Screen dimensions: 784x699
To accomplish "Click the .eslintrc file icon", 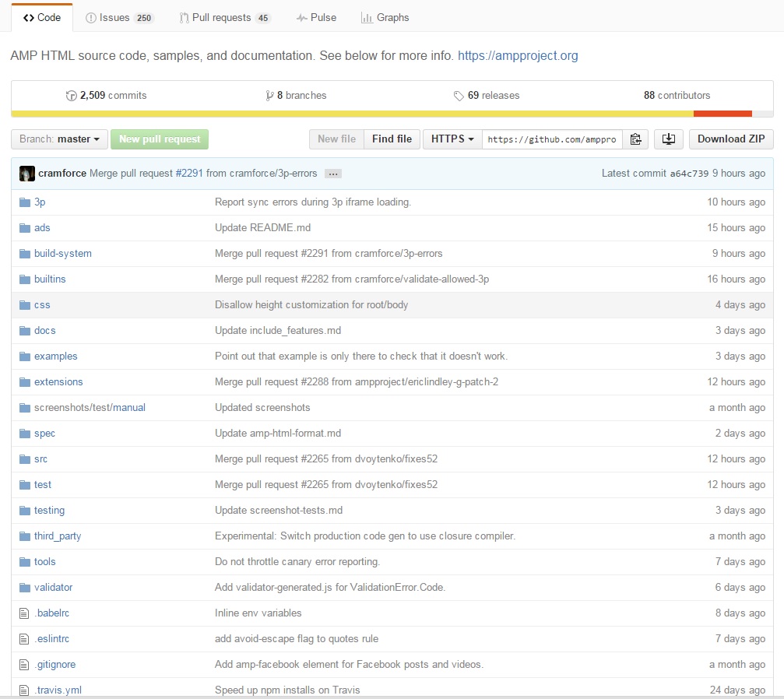I will [24, 639].
